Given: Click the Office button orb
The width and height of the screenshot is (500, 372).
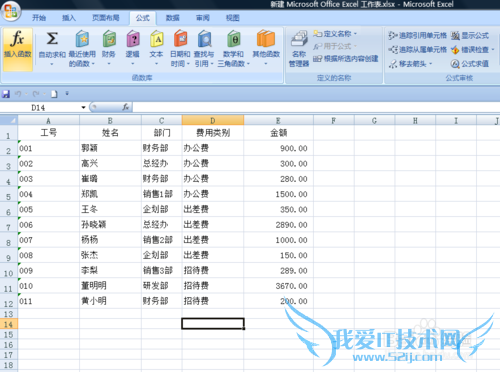Looking at the screenshot, I should pyautogui.click(x=11, y=11).
